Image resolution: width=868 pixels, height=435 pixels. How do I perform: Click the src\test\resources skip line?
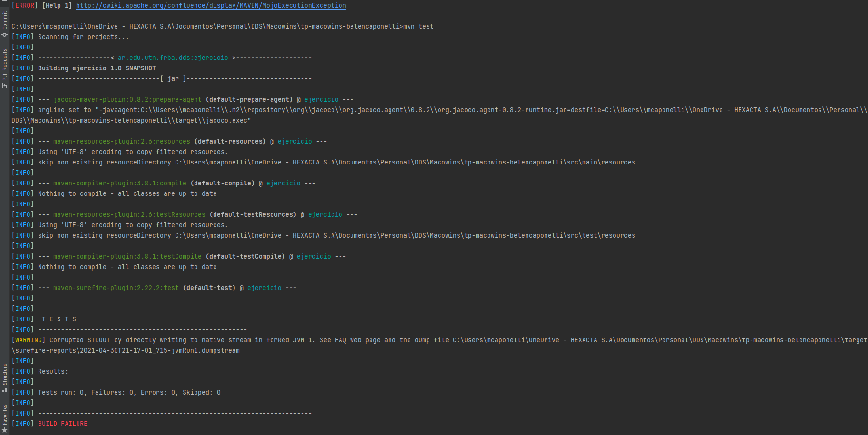(x=336, y=236)
